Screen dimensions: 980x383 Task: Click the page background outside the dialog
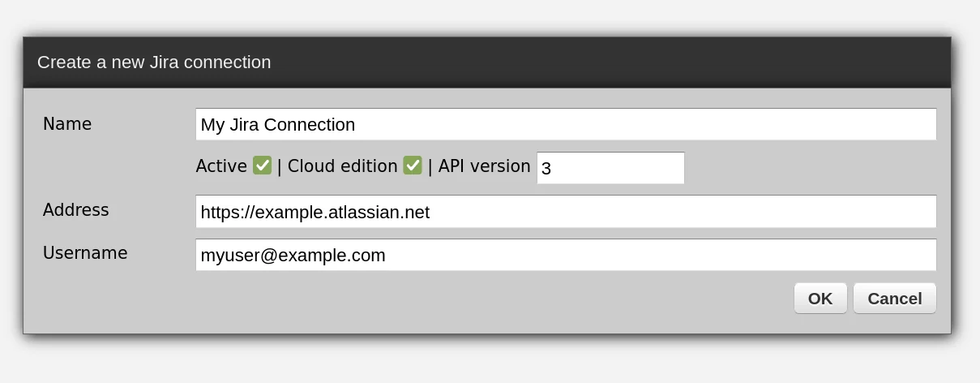(x=486, y=361)
